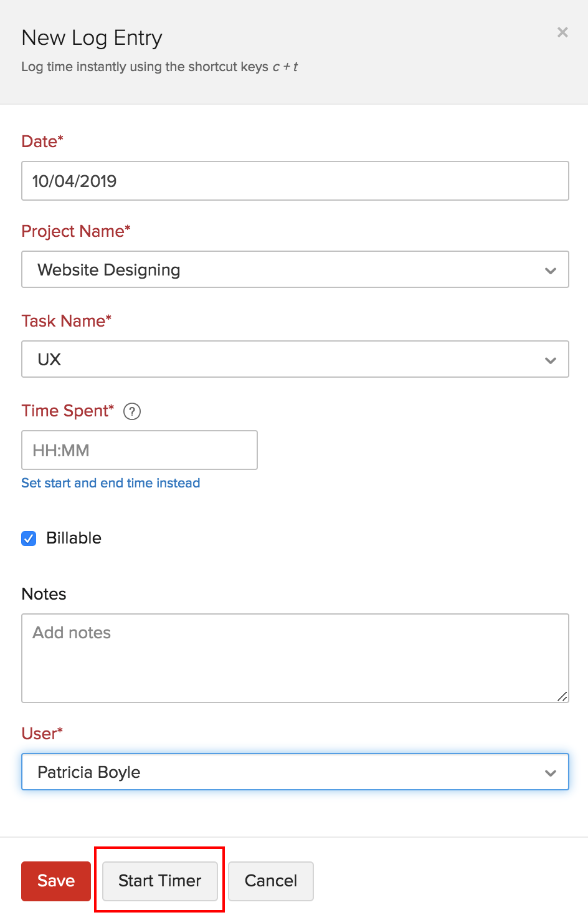Open the Time Spent help tooltip
Viewport: 588px width, 920px height.
click(x=132, y=411)
